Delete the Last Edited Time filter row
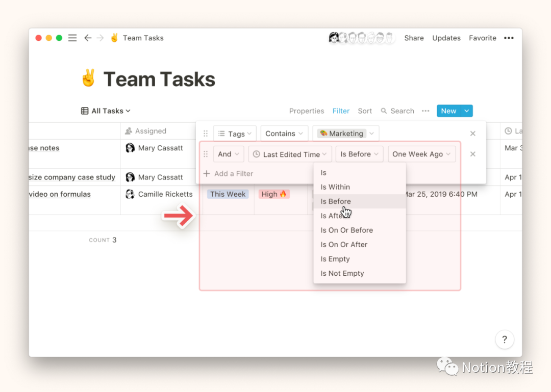The height and width of the screenshot is (392, 551). click(x=472, y=154)
